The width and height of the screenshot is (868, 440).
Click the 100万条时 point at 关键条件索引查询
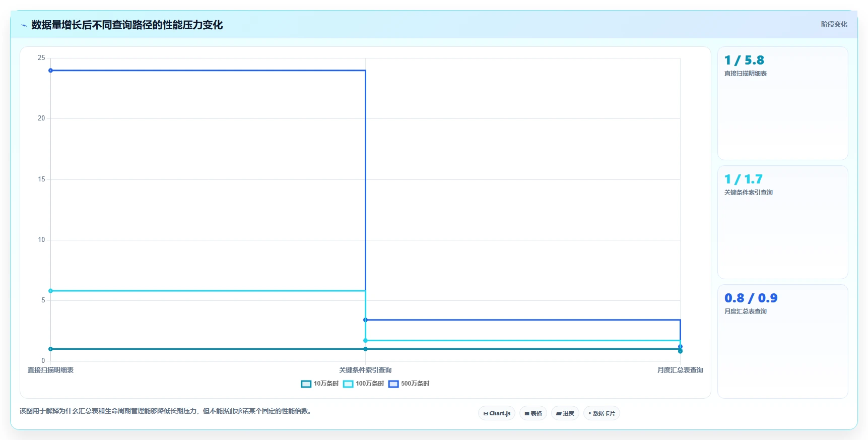pos(365,341)
